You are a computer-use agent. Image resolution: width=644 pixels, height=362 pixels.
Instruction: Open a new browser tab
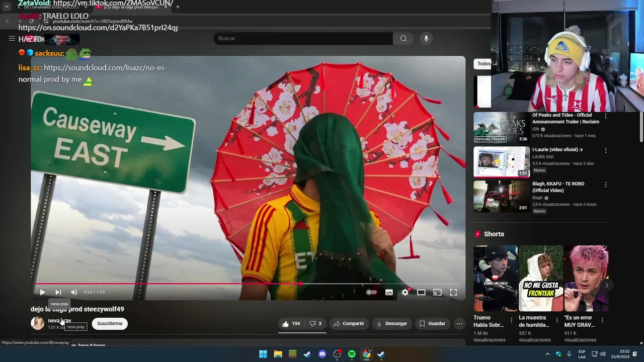178,7
